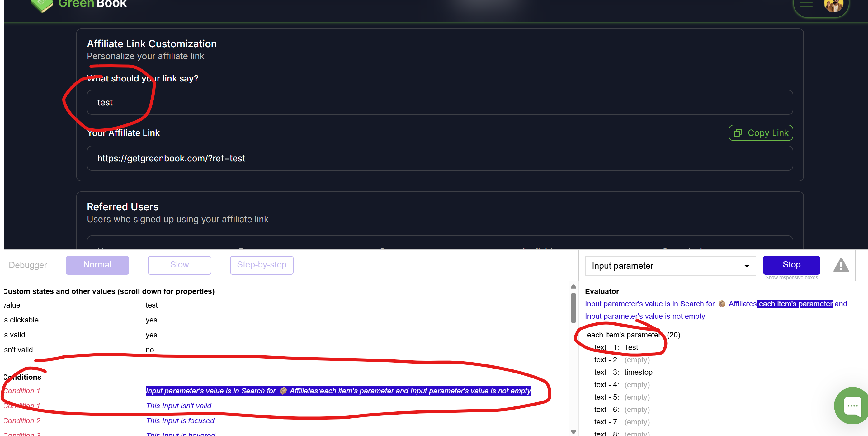This screenshot has width=868, height=436.
Task: Click 'This Input isn't valid' condition
Action: tap(179, 406)
